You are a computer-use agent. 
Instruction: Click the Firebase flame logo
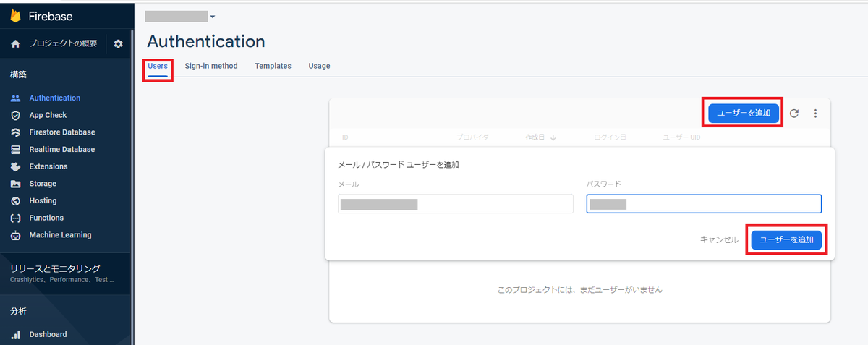click(x=15, y=16)
